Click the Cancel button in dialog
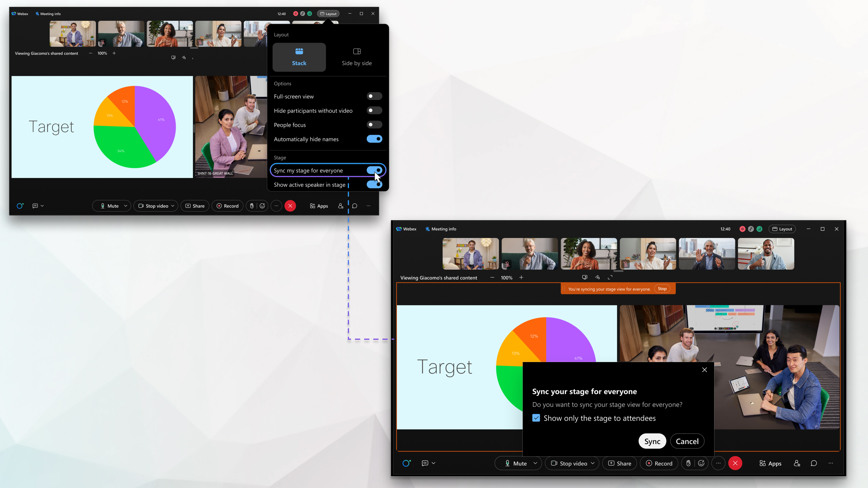Image resolution: width=868 pixels, height=488 pixels. click(687, 441)
